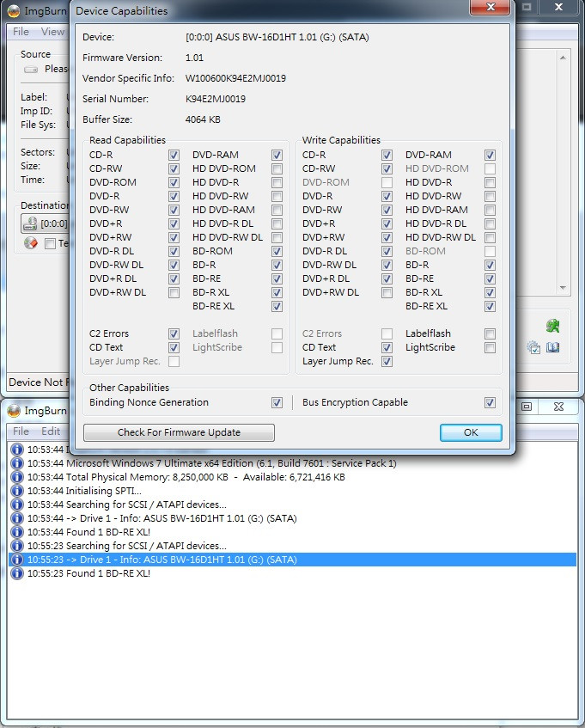
Task: Open View menu in ImgBurn main window
Action: coord(52,32)
